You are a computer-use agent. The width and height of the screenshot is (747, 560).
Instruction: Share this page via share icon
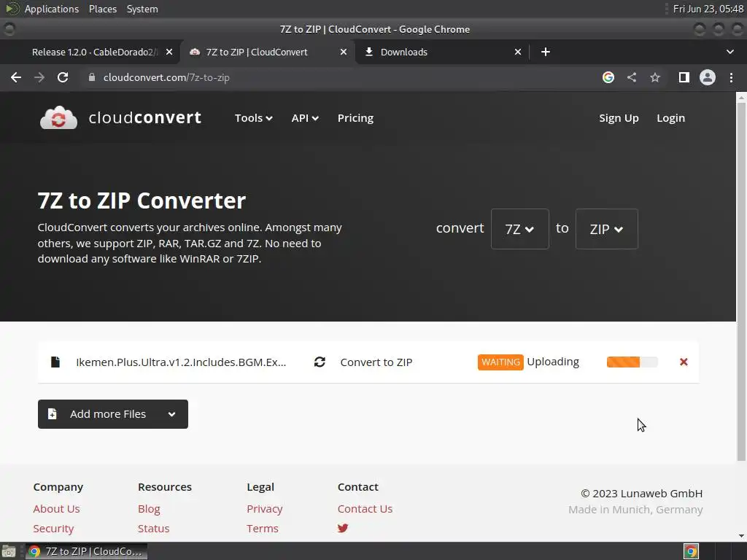[x=632, y=77]
